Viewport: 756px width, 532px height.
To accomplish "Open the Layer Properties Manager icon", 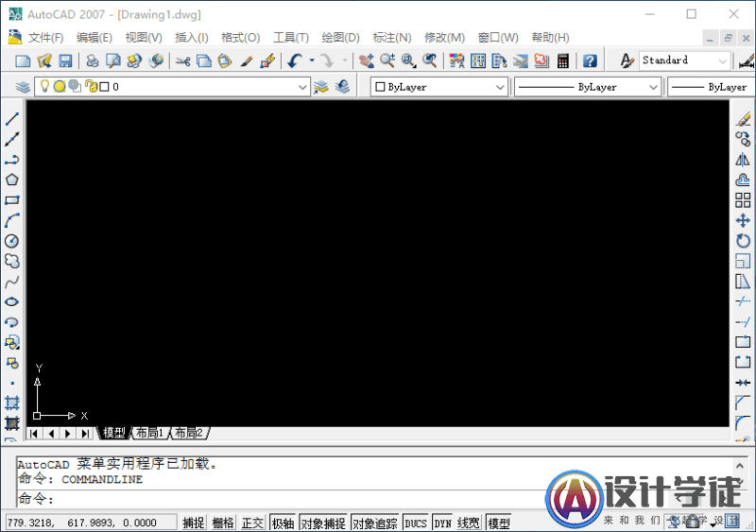I will pos(23,87).
